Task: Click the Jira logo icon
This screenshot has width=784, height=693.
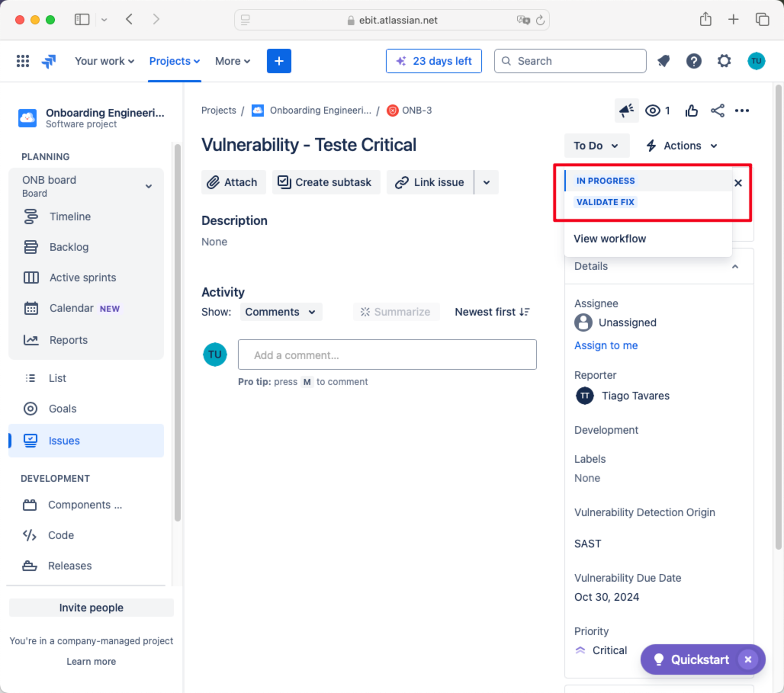Action: (49, 61)
